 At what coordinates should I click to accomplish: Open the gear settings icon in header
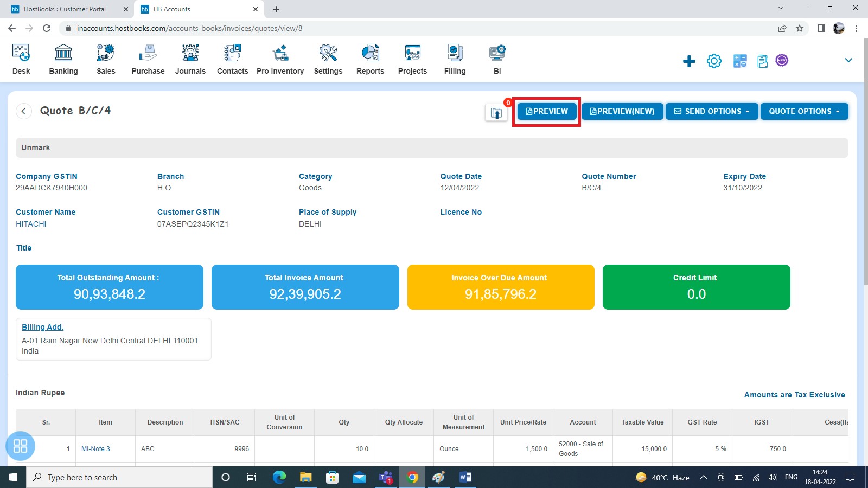714,61
